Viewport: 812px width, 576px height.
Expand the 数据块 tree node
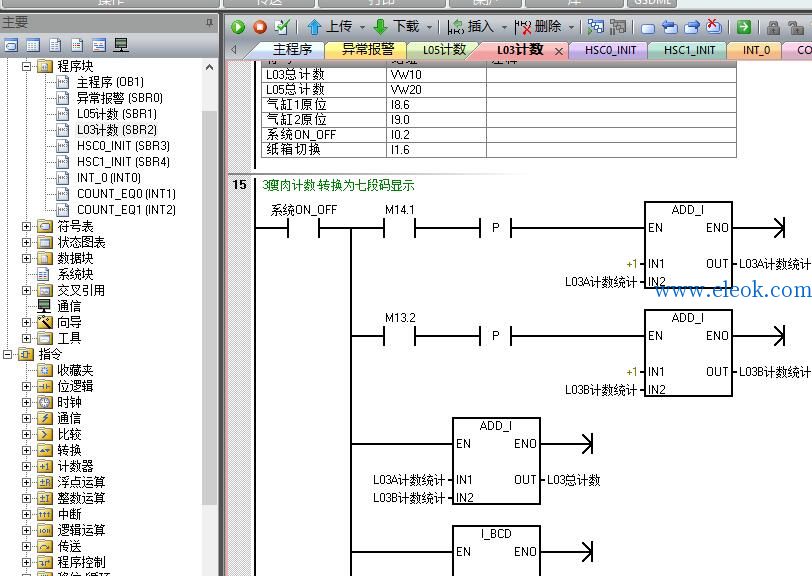26,258
